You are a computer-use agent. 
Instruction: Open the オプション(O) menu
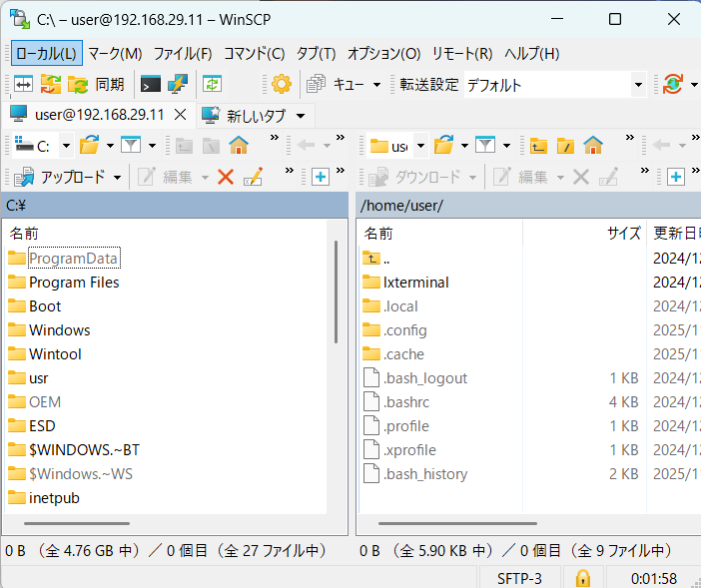pos(383,53)
